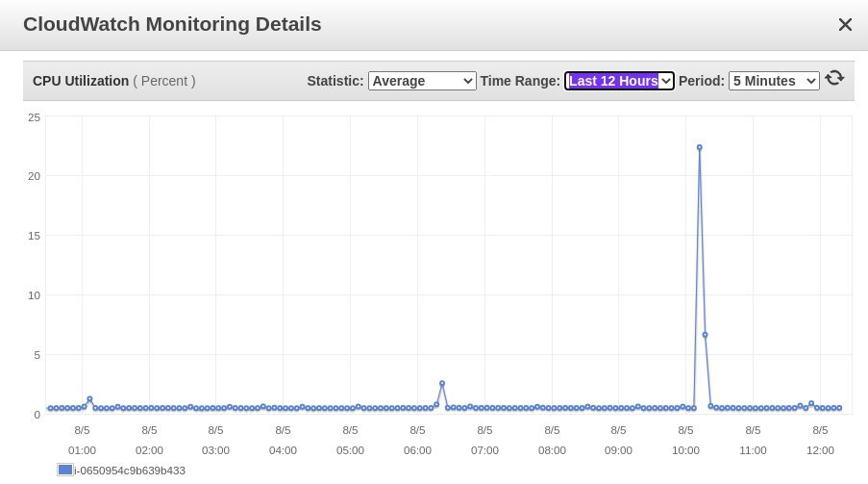Screen dimensions: 868x484
Task: Click the small bump data point after 01:00
Action: coord(89,399)
